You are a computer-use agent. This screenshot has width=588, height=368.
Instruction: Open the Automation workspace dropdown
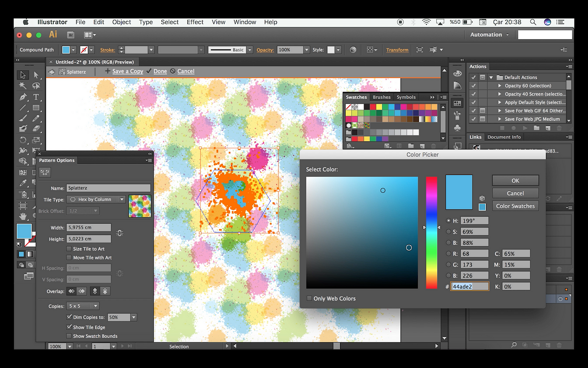pos(489,34)
